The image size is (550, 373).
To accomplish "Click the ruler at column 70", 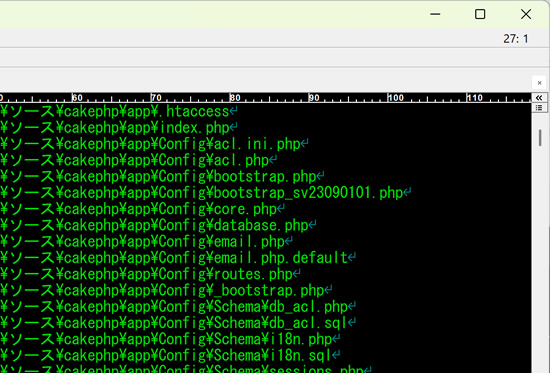I will tap(156, 98).
